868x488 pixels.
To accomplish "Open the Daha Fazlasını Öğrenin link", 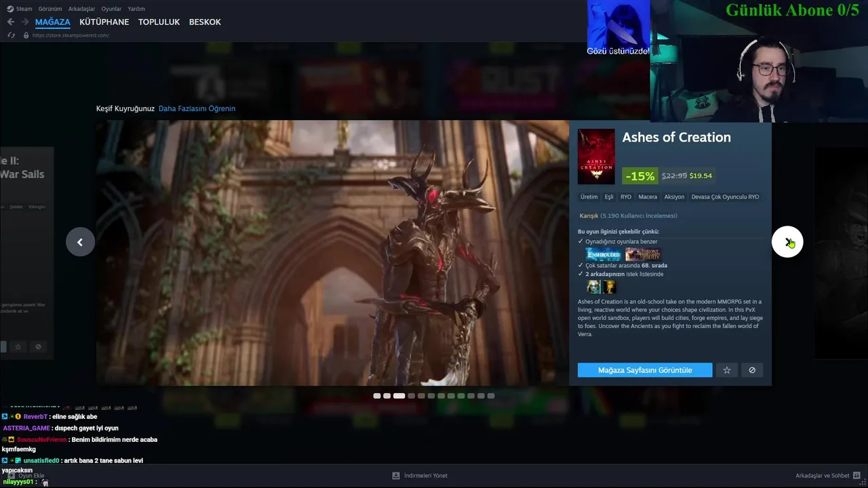I will tap(197, 108).
